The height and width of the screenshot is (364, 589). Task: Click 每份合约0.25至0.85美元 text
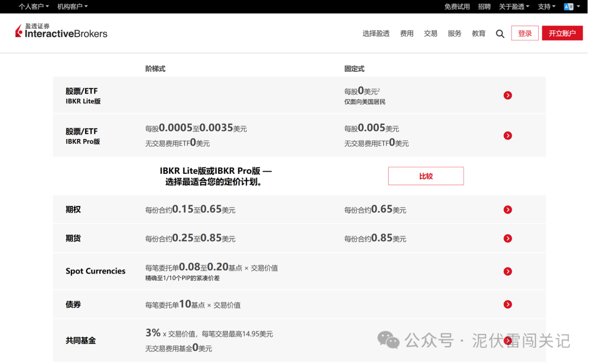click(190, 238)
